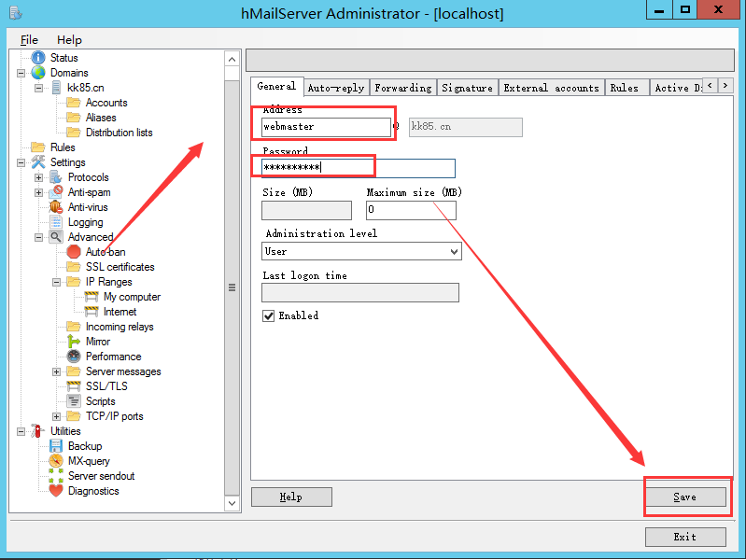Click the SSL/TLS barrier icon

[73, 385]
